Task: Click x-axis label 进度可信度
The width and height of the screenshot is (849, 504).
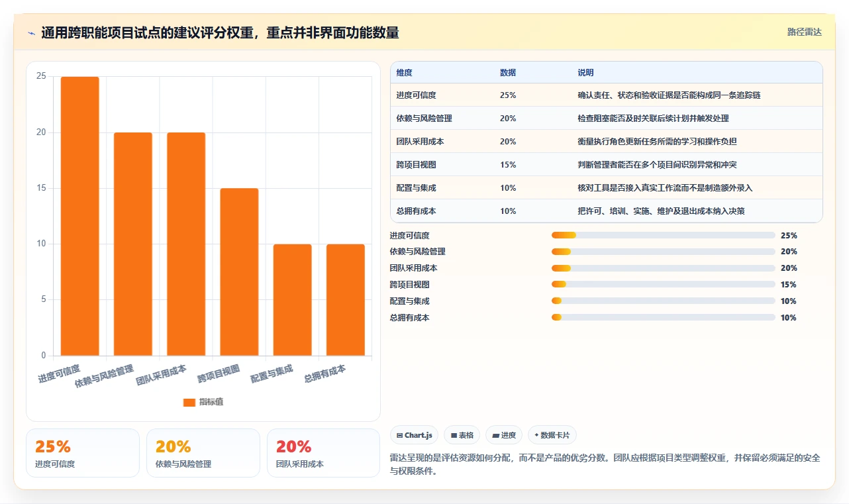Action: click(x=59, y=374)
